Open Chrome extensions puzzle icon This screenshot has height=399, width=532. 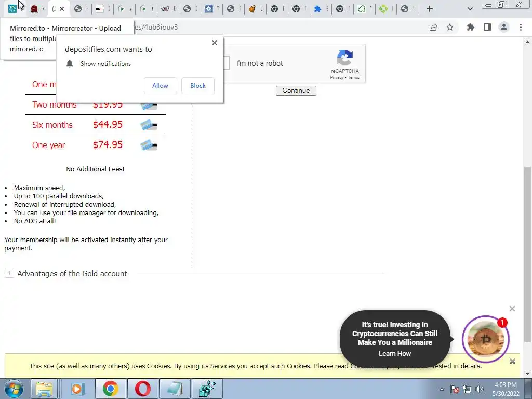471,28
